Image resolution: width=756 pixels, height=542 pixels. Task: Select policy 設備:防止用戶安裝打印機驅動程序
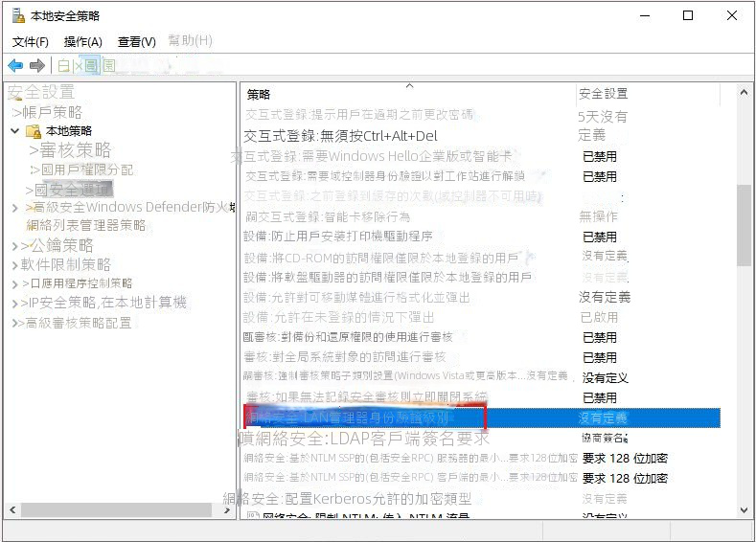click(338, 237)
